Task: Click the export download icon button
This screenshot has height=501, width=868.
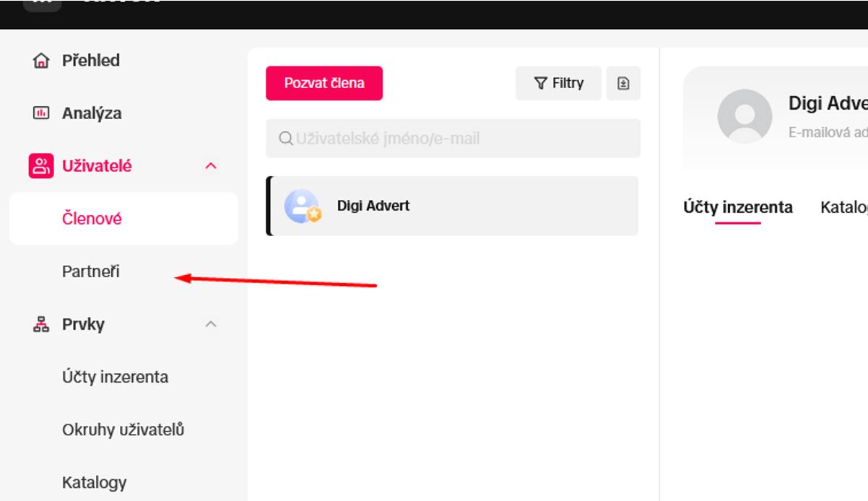Action: (x=623, y=84)
